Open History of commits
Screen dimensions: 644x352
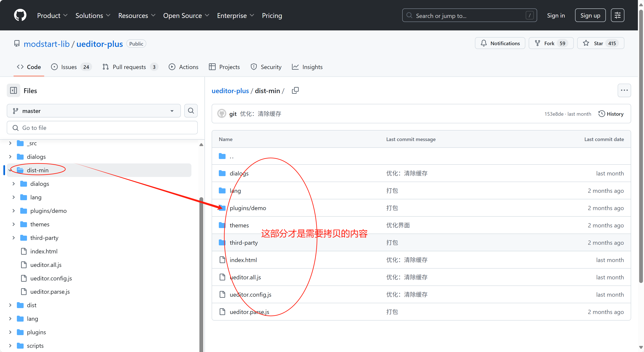(x=611, y=114)
